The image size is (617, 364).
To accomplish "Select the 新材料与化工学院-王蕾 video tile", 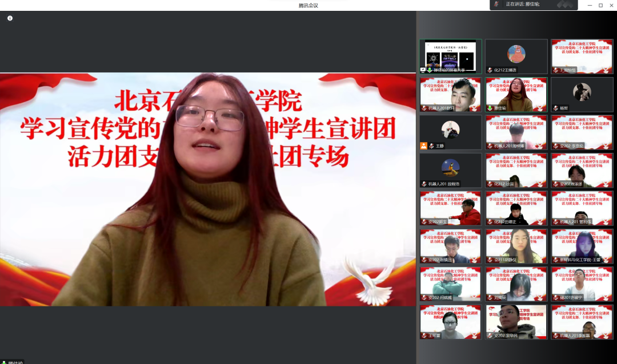I will click(x=582, y=246).
